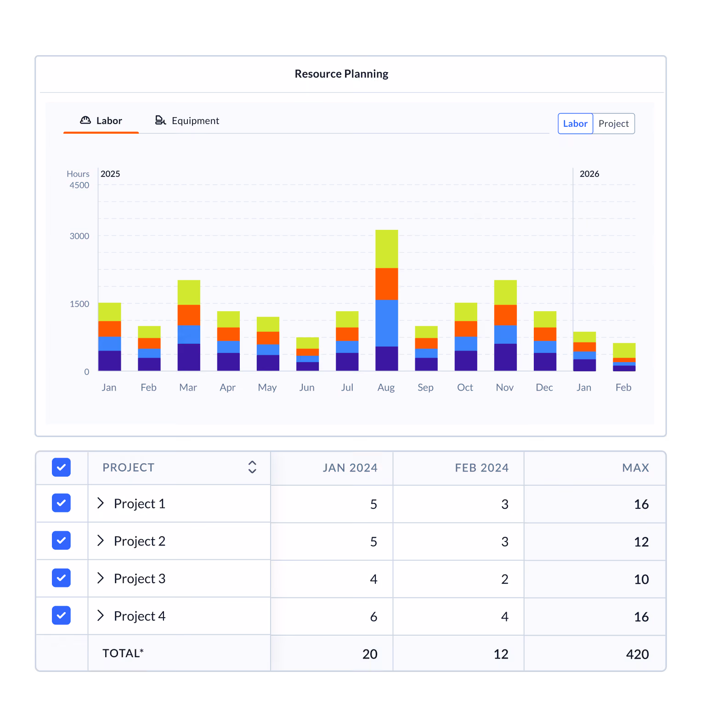Click the Aug label on the chart axis
This screenshot has width=701, height=728.
[386, 387]
